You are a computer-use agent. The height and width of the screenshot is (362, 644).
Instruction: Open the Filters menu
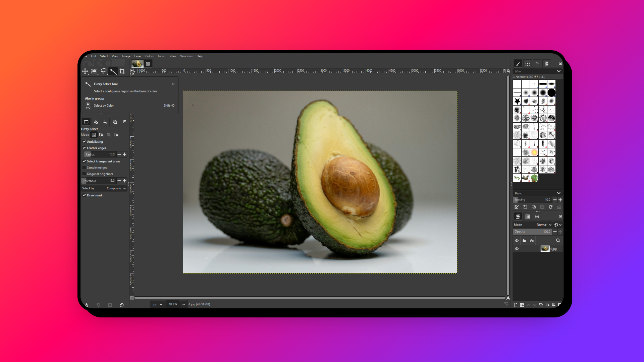pyautogui.click(x=172, y=56)
